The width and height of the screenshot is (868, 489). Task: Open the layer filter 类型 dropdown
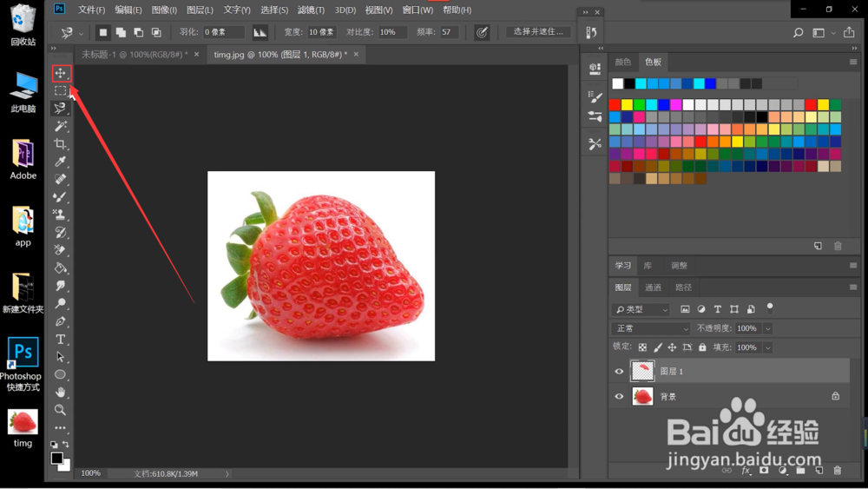click(641, 309)
